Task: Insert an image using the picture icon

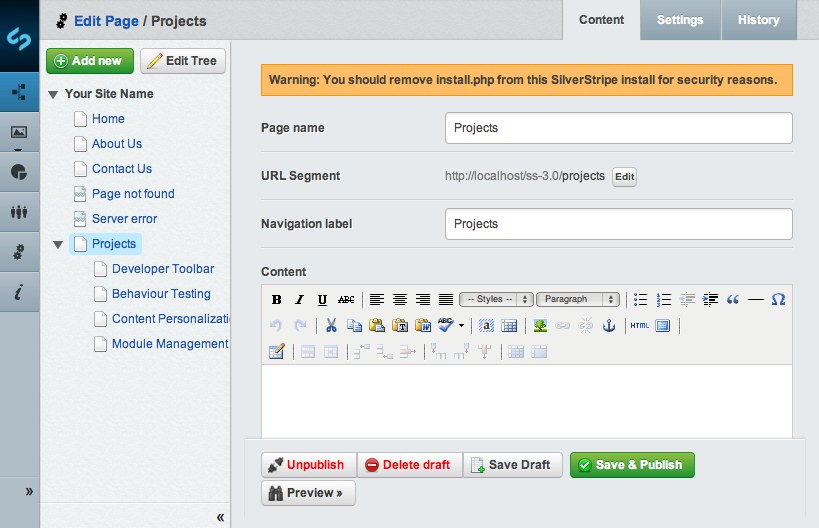Action: (x=540, y=325)
